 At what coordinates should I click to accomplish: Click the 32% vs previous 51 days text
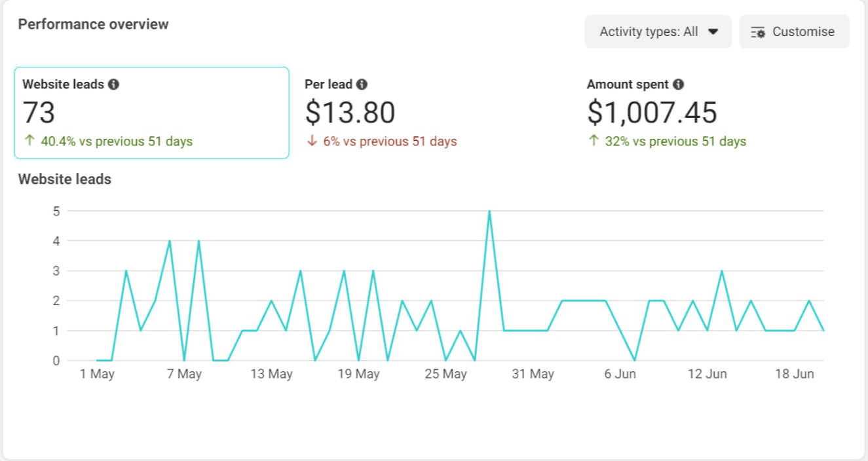pyautogui.click(x=675, y=141)
